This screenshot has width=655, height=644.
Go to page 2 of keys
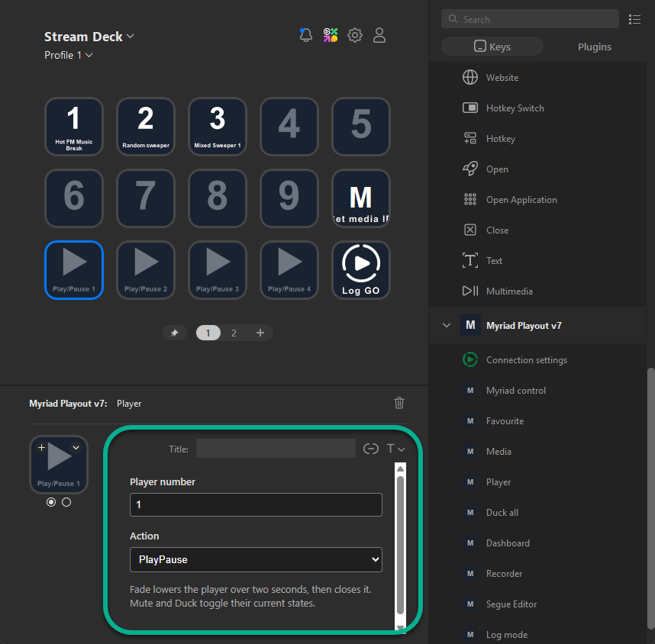click(234, 333)
